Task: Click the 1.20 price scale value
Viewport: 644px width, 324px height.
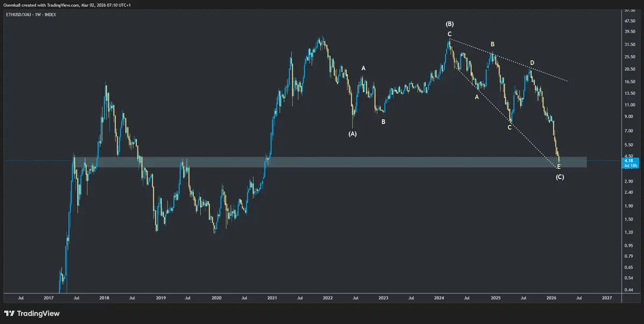Action: (630, 232)
